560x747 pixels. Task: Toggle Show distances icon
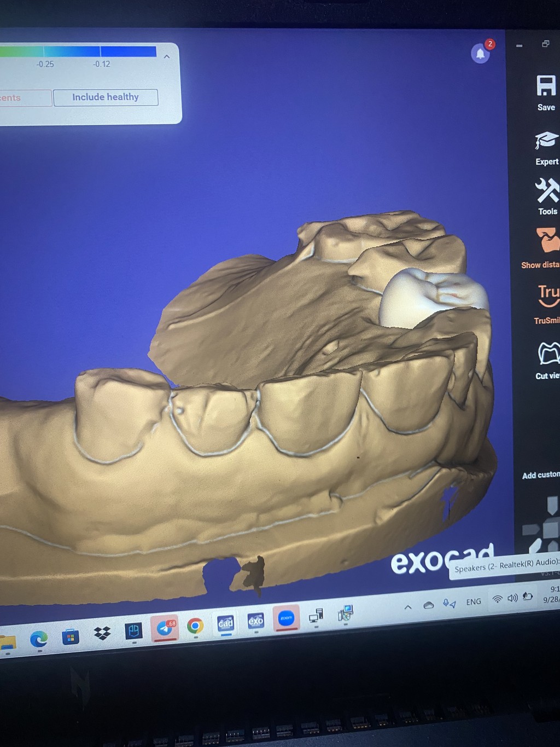click(x=548, y=241)
